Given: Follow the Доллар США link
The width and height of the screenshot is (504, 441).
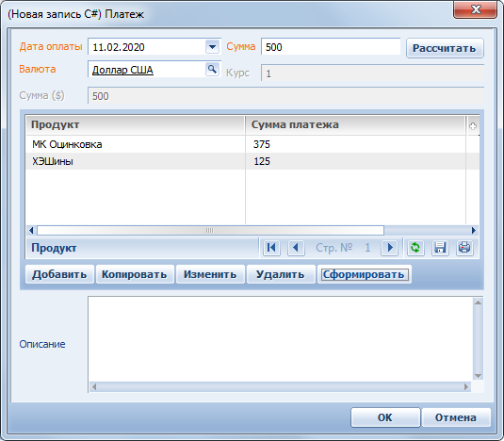Looking at the screenshot, I should [x=122, y=70].
